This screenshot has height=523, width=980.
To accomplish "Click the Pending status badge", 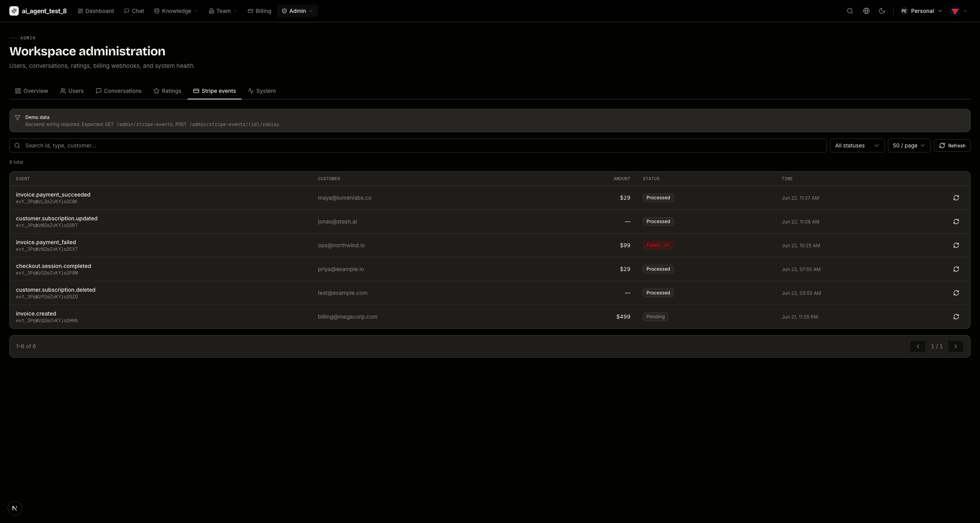I will [x=655, y=317].
